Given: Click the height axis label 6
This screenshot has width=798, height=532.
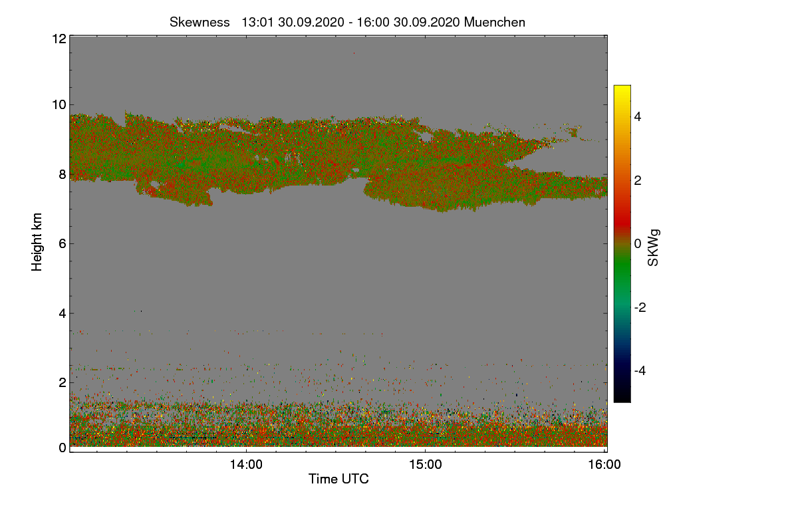Looking at the screenshot, I should 63,243.
